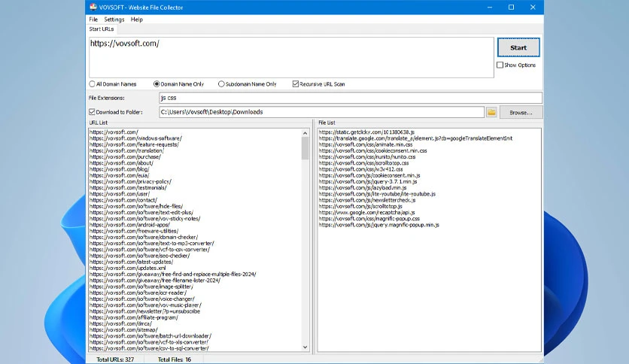This screenshot has height=364, width=629.
Task: Click URL List scrollbar up arrow
Action: click(x=305, y=133)
